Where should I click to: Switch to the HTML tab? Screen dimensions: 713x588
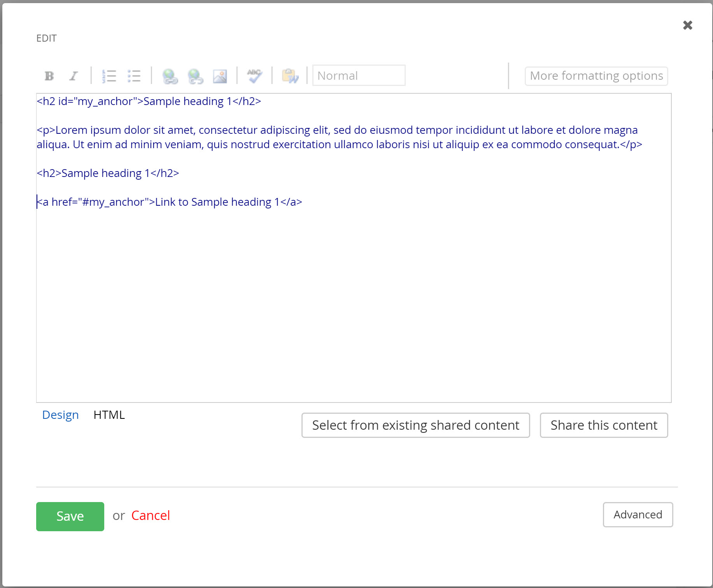[109, 415]
